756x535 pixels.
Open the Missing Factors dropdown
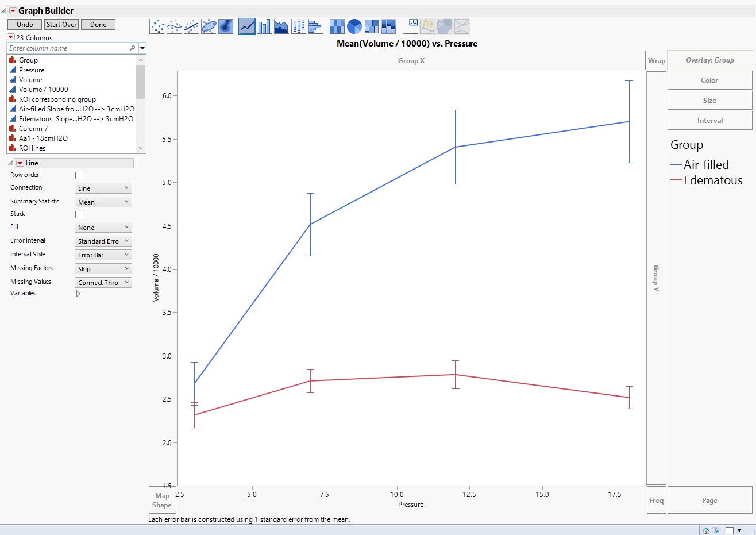click(103, 269)
